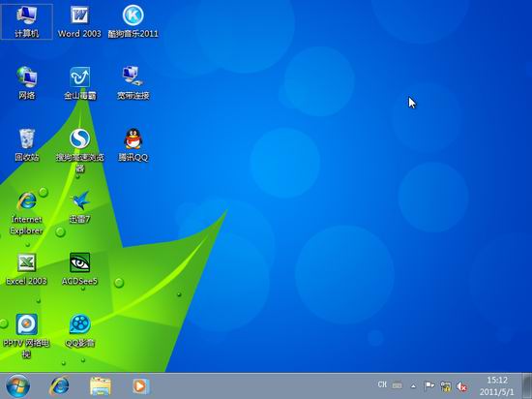532x399 pixels.
Task: Select the 酷狗音乐2011 icon
Action: point(133,21)
